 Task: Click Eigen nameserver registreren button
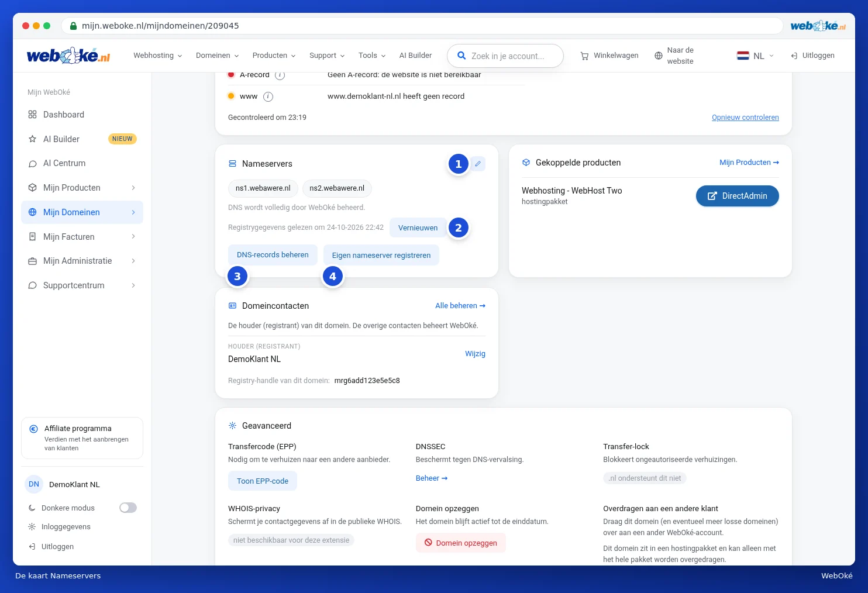coord(381,256)
